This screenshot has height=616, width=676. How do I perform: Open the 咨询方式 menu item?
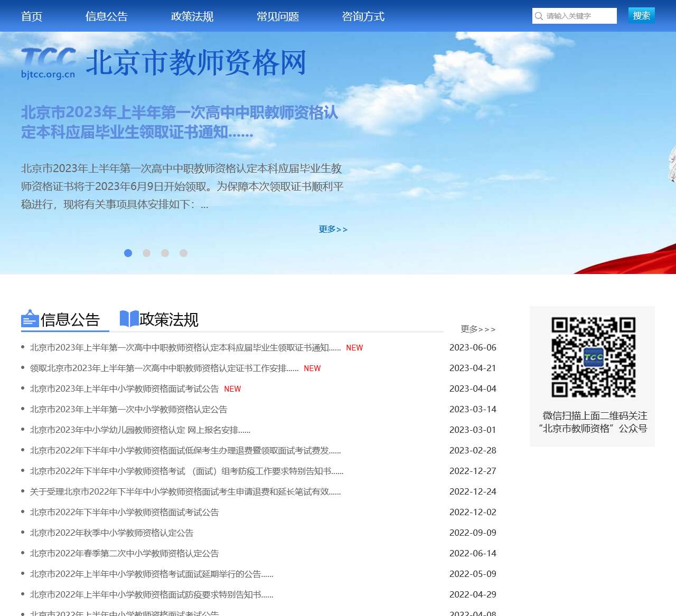pos(363,16)
